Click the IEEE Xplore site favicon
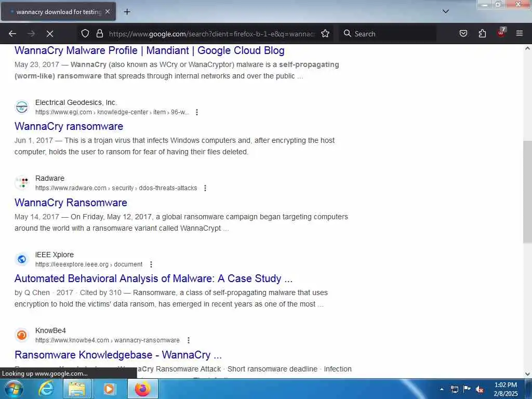The height and width of the screenshot is (399, 532). [22, 259]
